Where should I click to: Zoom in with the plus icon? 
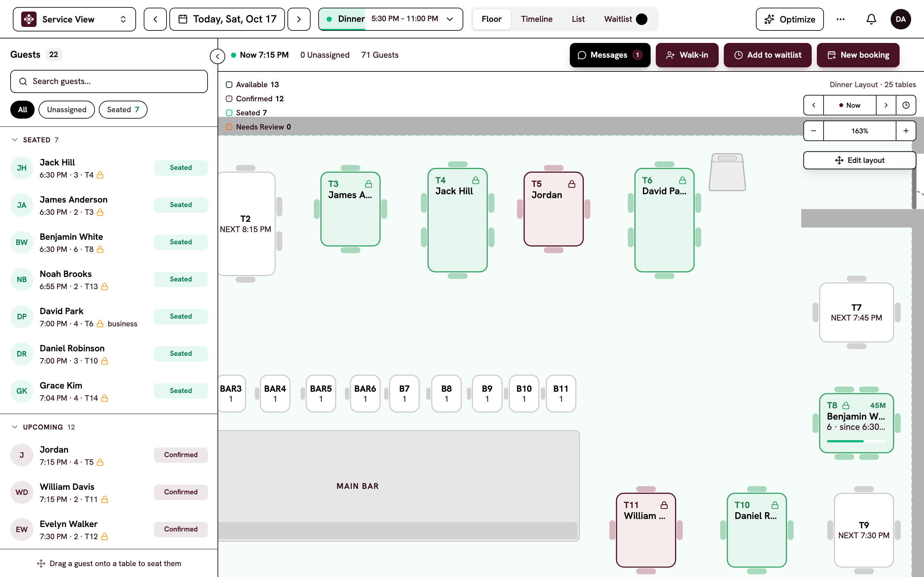(906, 131)
